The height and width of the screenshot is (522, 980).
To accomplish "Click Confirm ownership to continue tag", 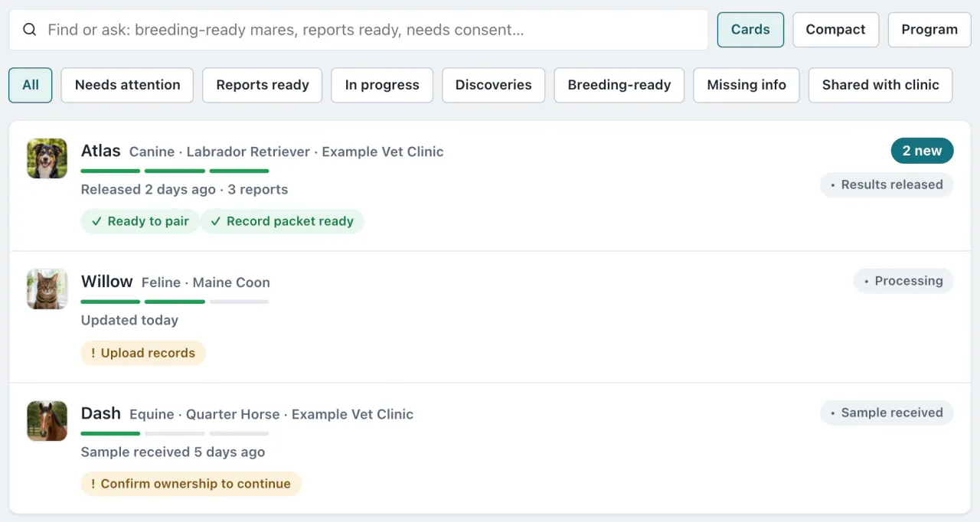I will tap(191, 484).
